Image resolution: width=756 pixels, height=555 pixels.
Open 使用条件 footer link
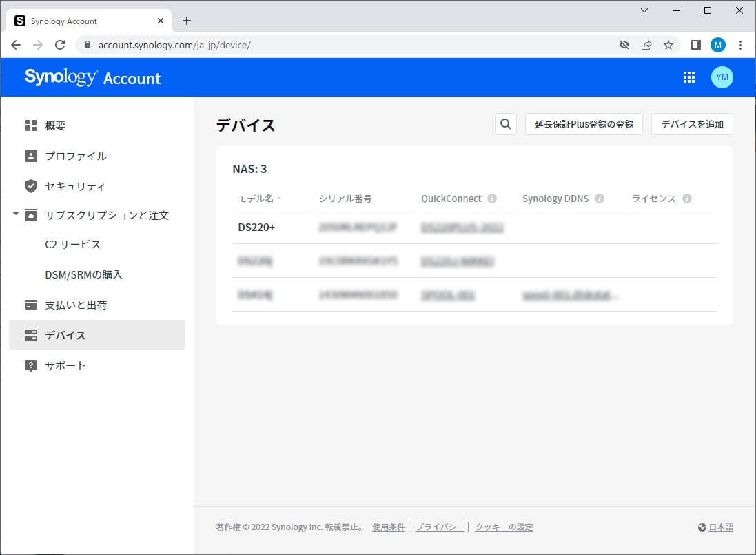389,527
